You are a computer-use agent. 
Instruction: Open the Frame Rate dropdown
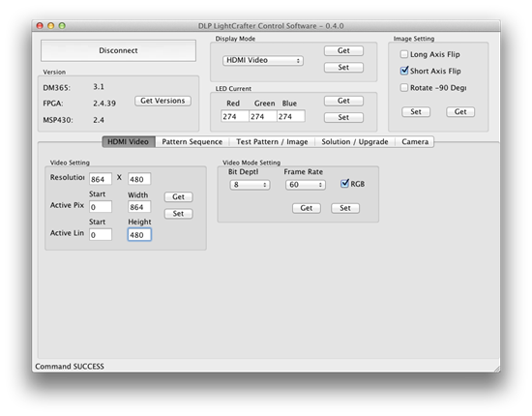tap(306, 185)
